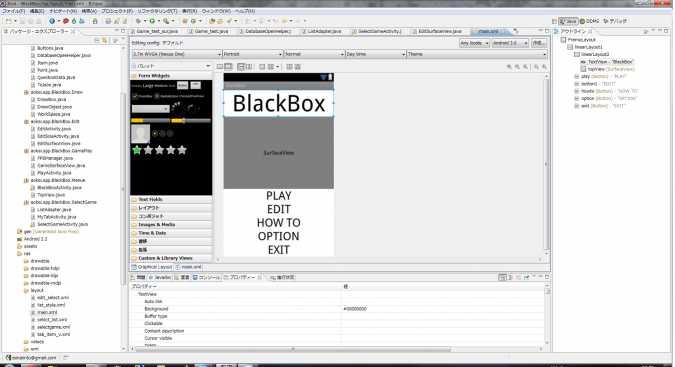The width and height of the screenshot is (675, 367).
Task: Click the OPTION button in layout preview
Action: point(279,236)
